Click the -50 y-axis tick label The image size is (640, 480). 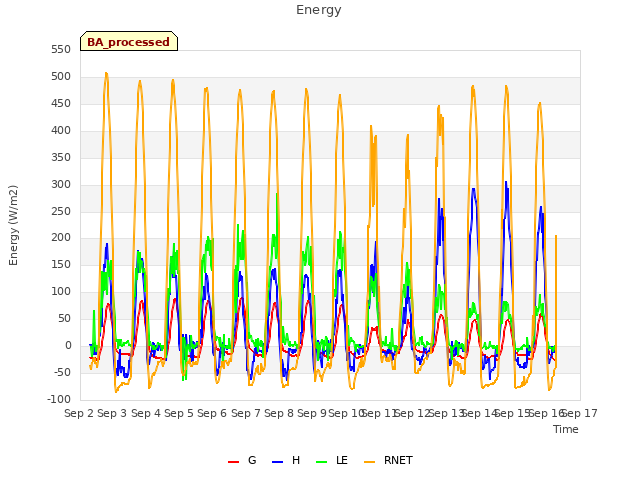(62, 372)
